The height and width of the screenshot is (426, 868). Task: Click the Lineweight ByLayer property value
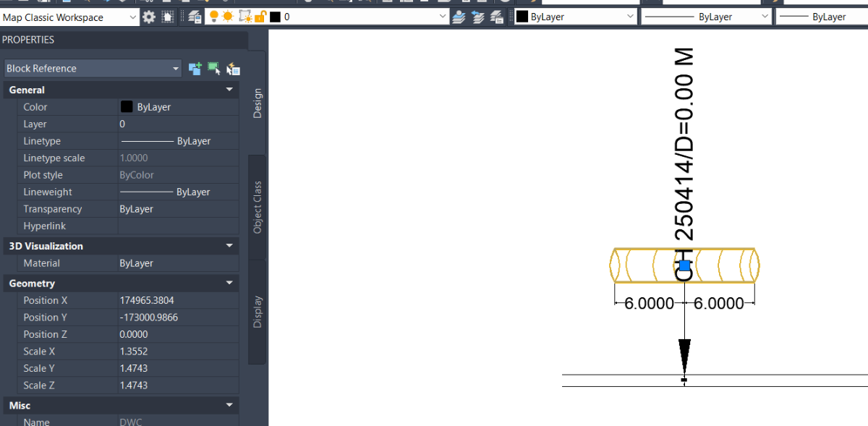(x=178, y=192)
